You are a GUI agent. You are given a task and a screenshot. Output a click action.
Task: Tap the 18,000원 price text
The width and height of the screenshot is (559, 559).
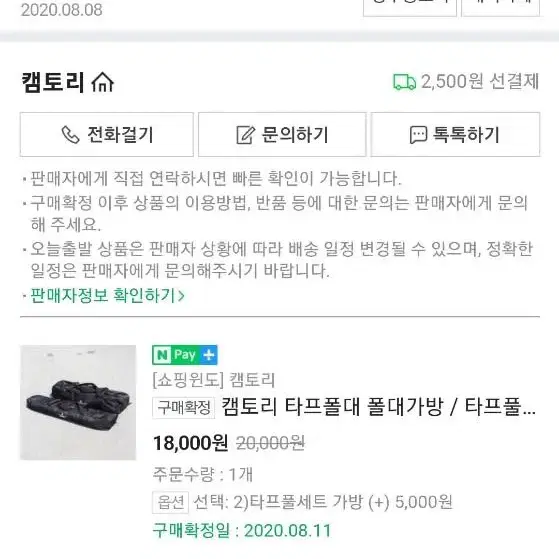click(x=190, y=443)
